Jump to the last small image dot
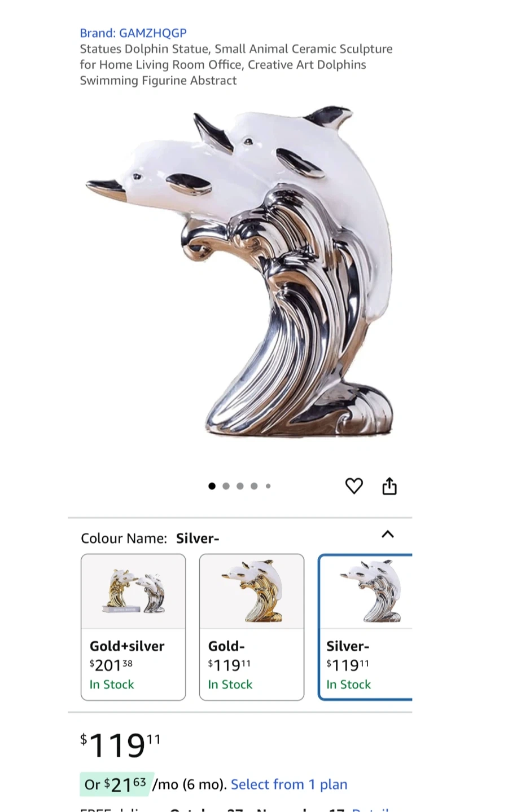 coord(268,486)
